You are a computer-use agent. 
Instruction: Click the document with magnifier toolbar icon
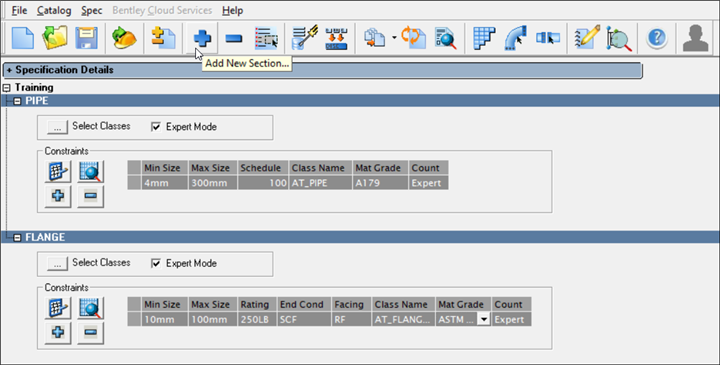coord(445,38)
